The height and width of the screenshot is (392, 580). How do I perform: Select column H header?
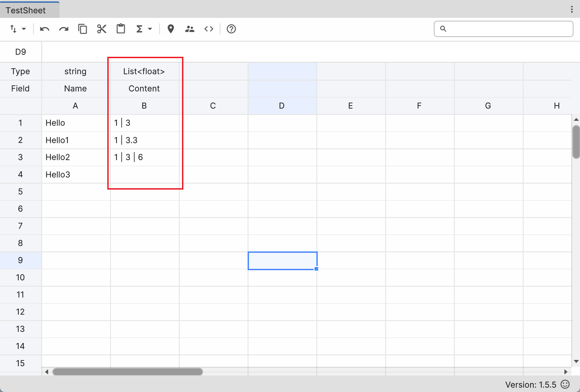point(548,106)
